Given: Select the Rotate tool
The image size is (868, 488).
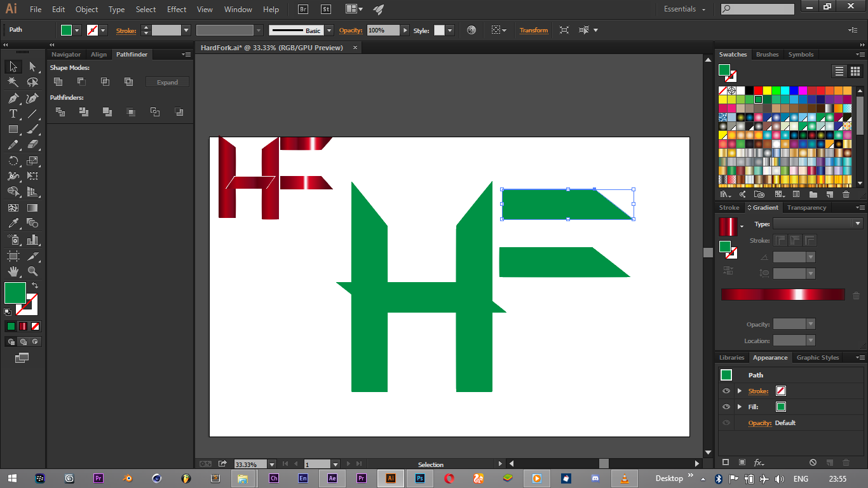Looking at the screenshot, I should point(13,161).
